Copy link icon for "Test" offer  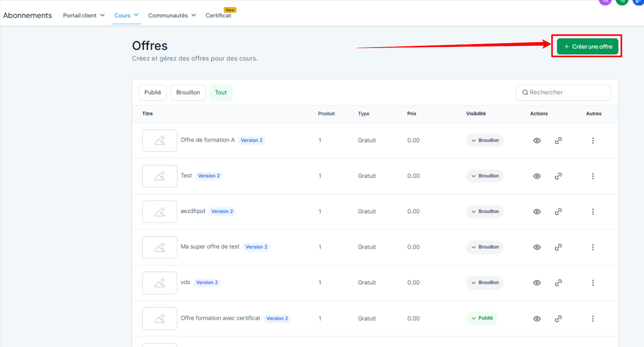tap(558, 176)
